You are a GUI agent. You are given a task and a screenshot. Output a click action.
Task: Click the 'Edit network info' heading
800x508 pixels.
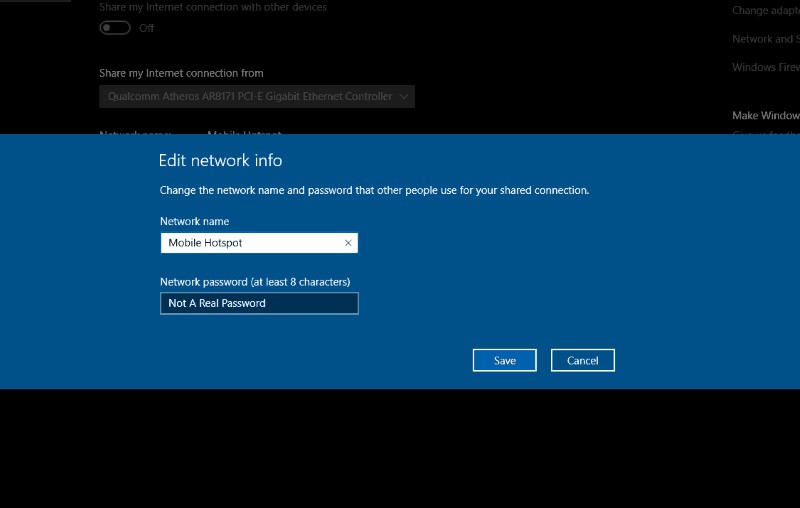[x=220, y=161]
